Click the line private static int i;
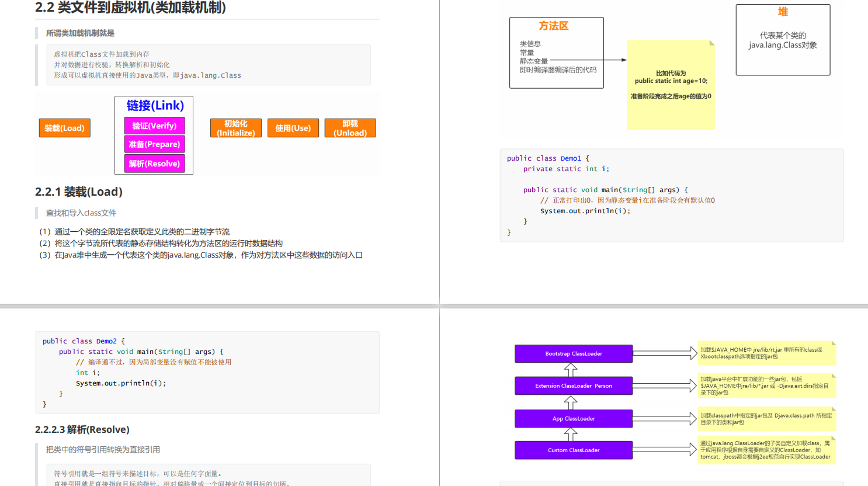Viewport: 868px width, 486px height. [566, 169]
